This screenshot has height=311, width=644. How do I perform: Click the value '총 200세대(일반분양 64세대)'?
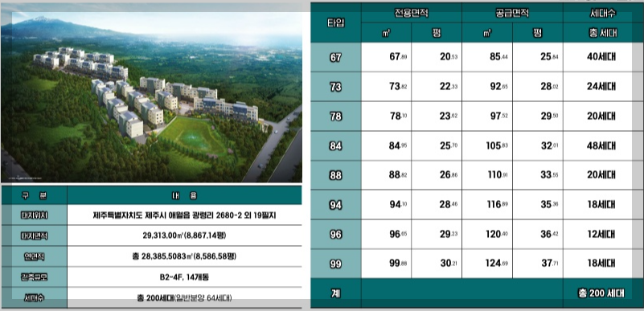184,298
